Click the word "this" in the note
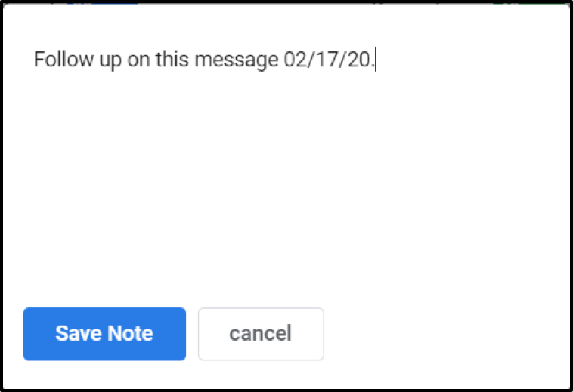Screen dimensions: 573x392 [x=172, y=60]
